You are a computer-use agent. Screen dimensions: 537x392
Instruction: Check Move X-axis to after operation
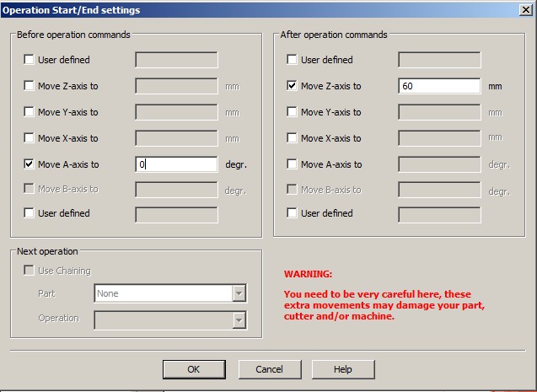[x=293, y=138]
